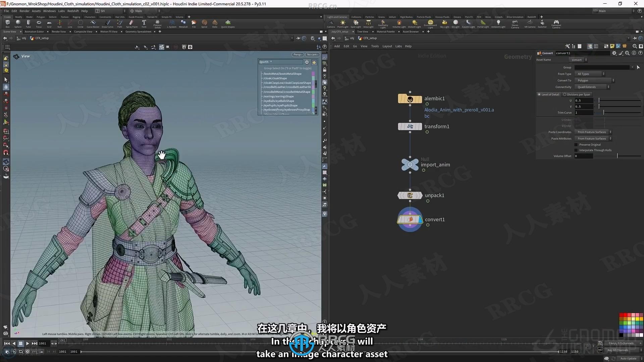Jump to the first frame
The height and width of the screenshot is (362, 644).
7,344
